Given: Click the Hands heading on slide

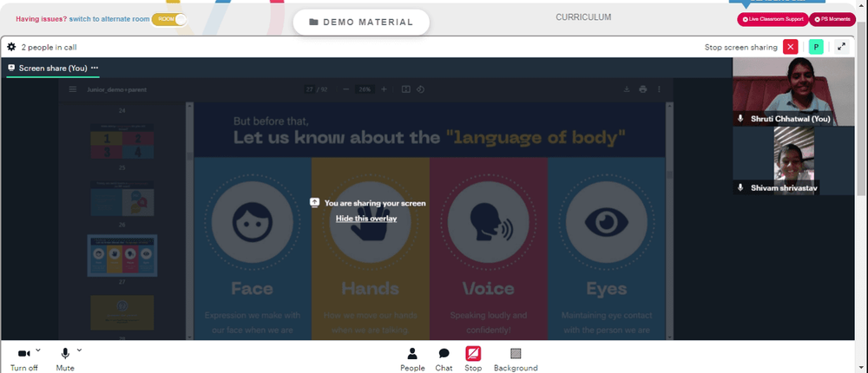Looking at the screenshot, I should (370, 288).
